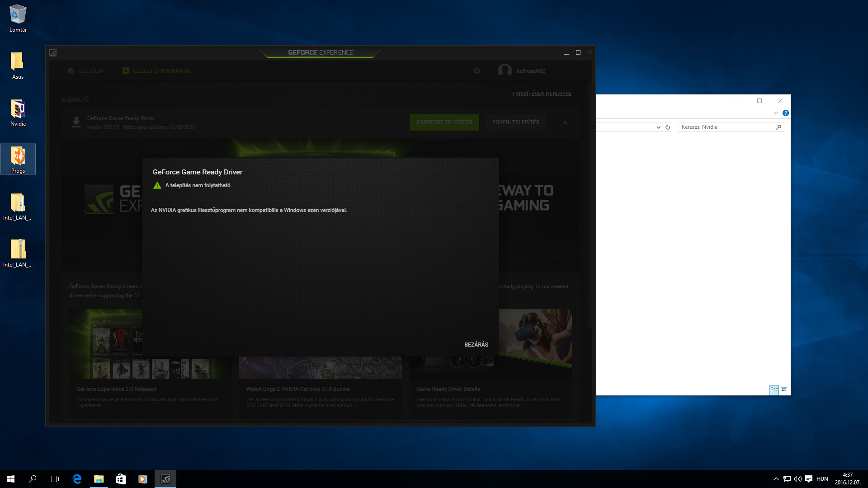Click EGYEDI TELEPÍTÉS custom install
The image size is (868, 488).
click(515, 122)
